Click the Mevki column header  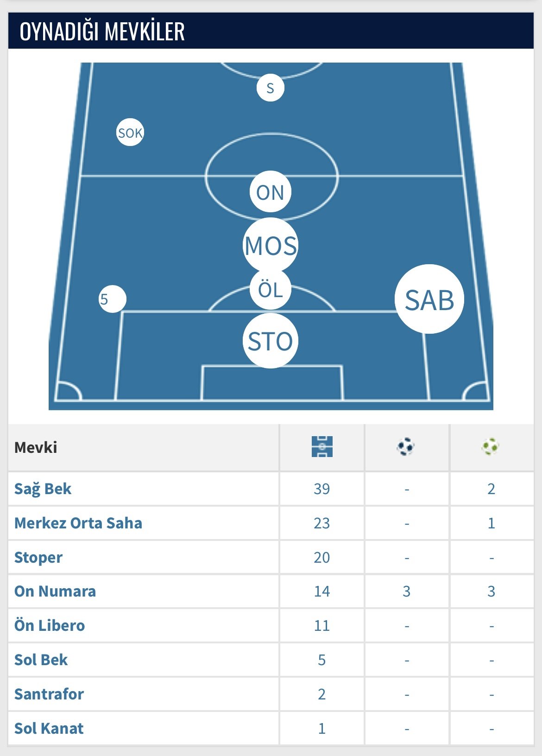[x=36, y=447]
